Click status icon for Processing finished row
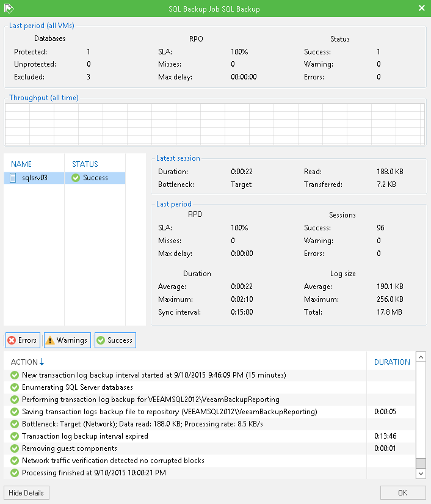The width and height of the screenshot is (431, 504). 15,473
